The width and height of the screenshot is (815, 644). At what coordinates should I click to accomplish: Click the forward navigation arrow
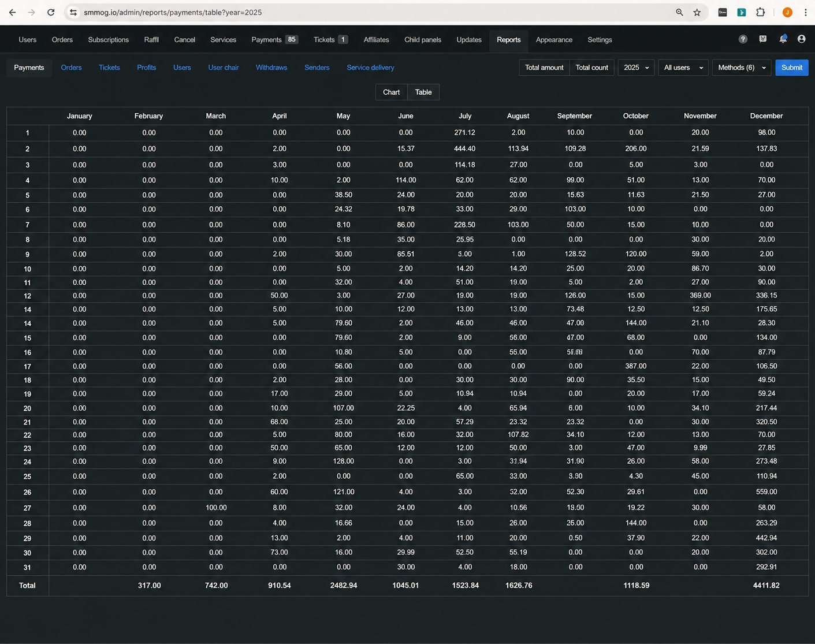(31, 12)
